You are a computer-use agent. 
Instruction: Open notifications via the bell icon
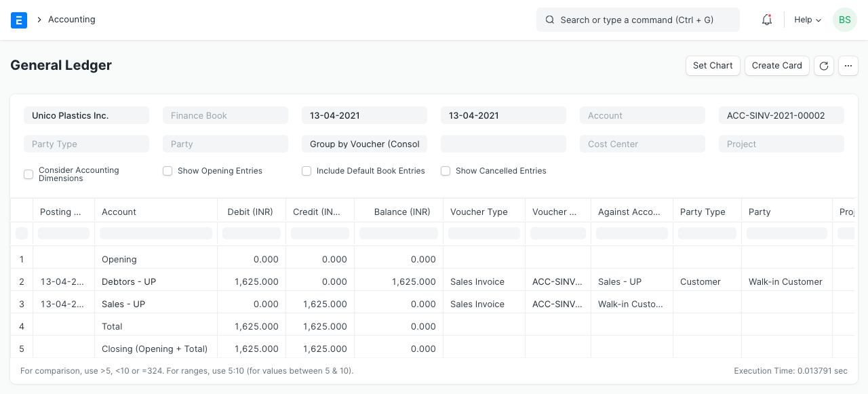tap(767, 20)
